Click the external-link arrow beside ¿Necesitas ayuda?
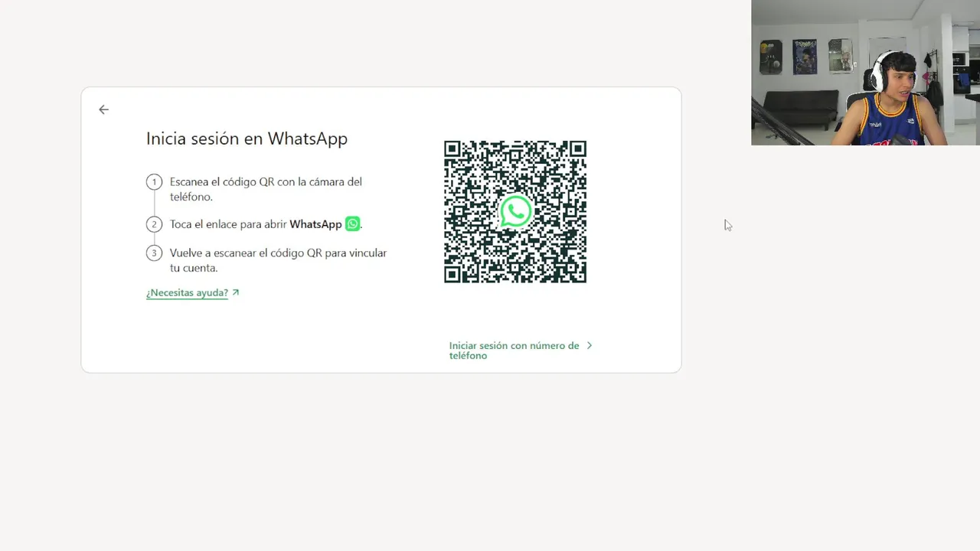Image resolution: width=980 pixels, height=551 pixels. pyautogui.click(x=236, y=292)
